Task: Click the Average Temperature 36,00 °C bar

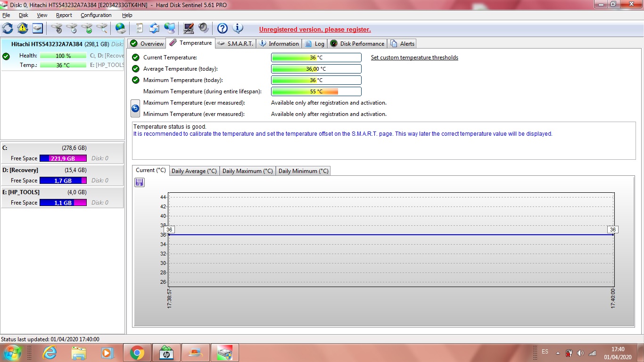Action: 316,69
